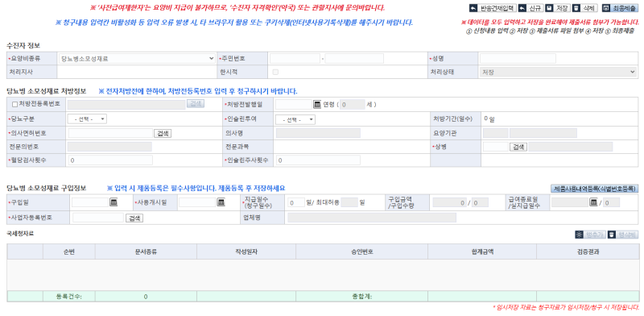Viewport: 644px width, 316px height.
Task: Click the 등록건수 footer label
Action: [69, 297]
